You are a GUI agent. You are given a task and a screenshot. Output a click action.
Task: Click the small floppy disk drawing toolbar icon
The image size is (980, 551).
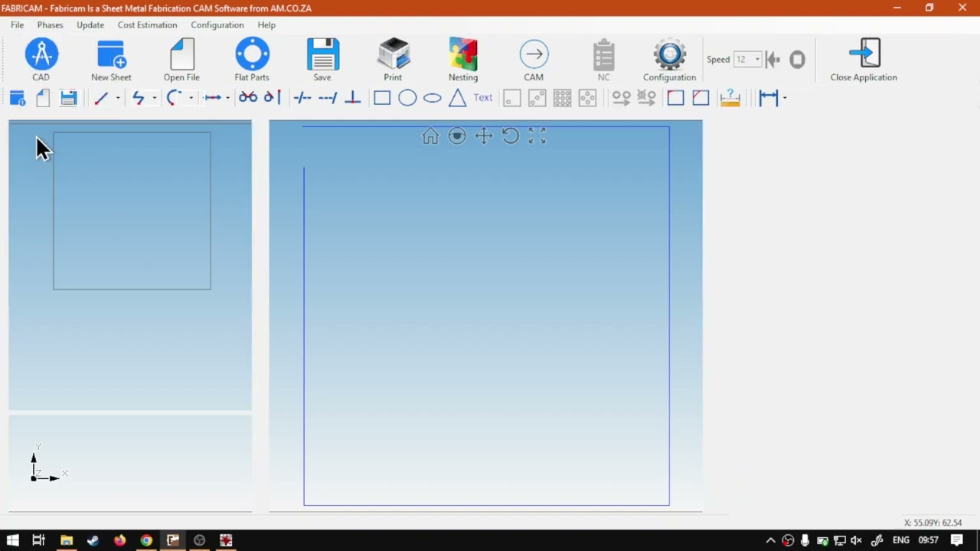point(68,98)
